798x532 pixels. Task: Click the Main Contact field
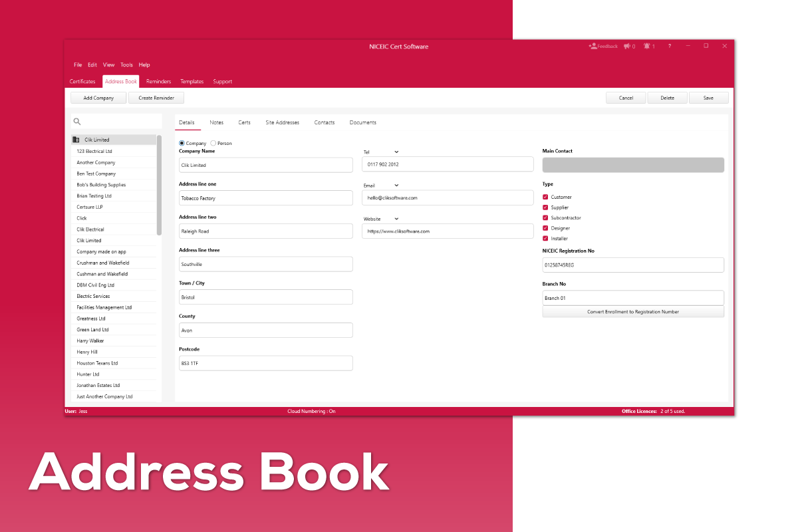(x=633, y=165)
